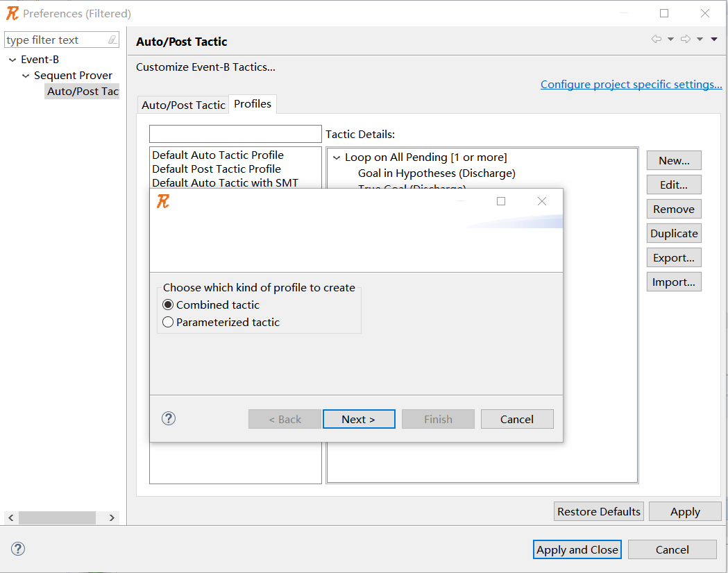The height and width of the screenshot is (573, 728).
Task: Clear the filter text using the eraser icon
Action: tap(112, 40)
